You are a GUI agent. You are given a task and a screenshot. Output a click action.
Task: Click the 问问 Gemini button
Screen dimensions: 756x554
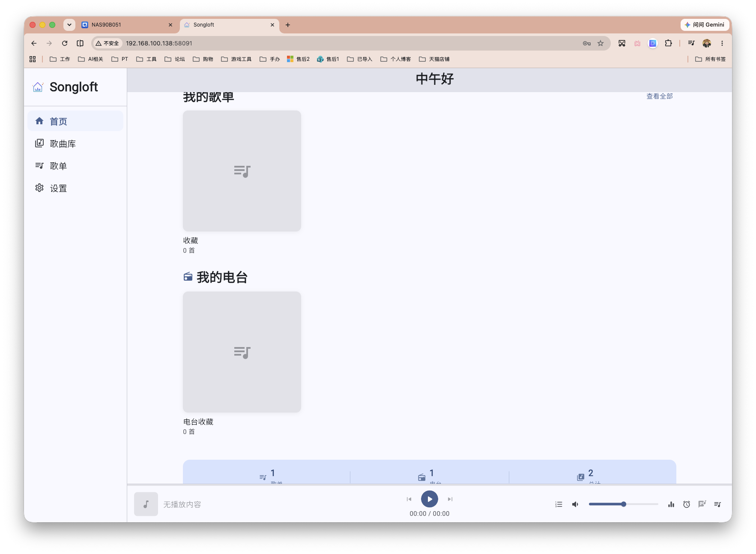(x=705, y=25)
